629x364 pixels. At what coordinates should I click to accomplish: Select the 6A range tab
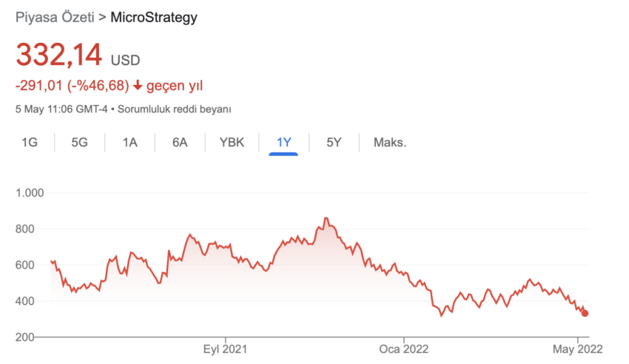(x=180, y=142)
